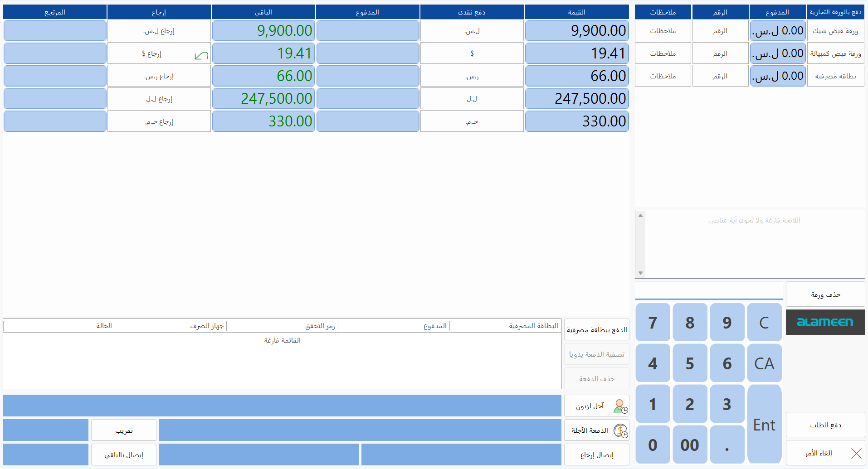Click the deferred payment coin icon

pos(620,430)
